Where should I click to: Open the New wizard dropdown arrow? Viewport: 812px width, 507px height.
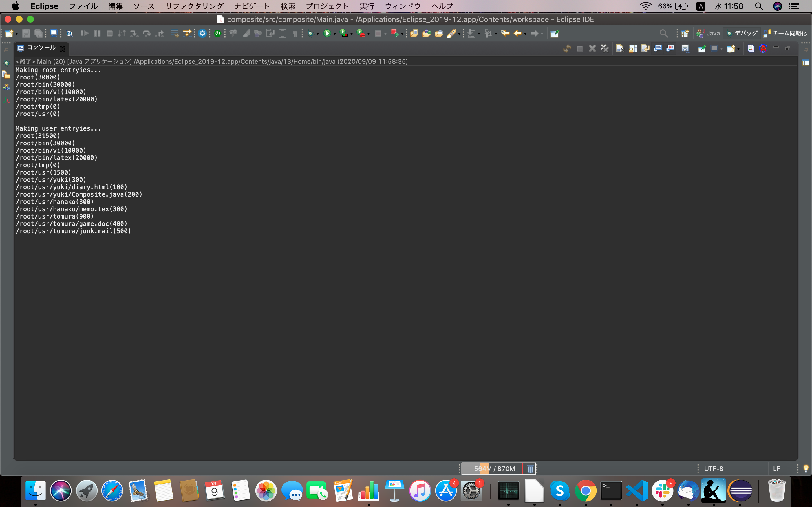16,34
